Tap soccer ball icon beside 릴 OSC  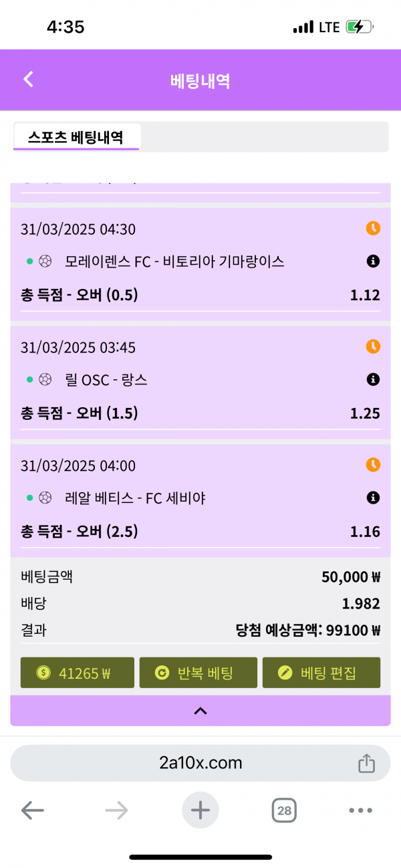point(45,380)
